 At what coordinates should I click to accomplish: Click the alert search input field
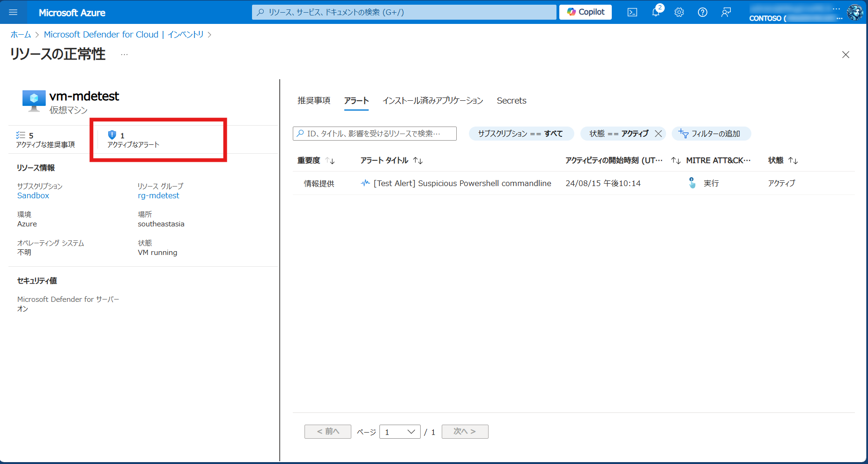click(x=375, y=134)
